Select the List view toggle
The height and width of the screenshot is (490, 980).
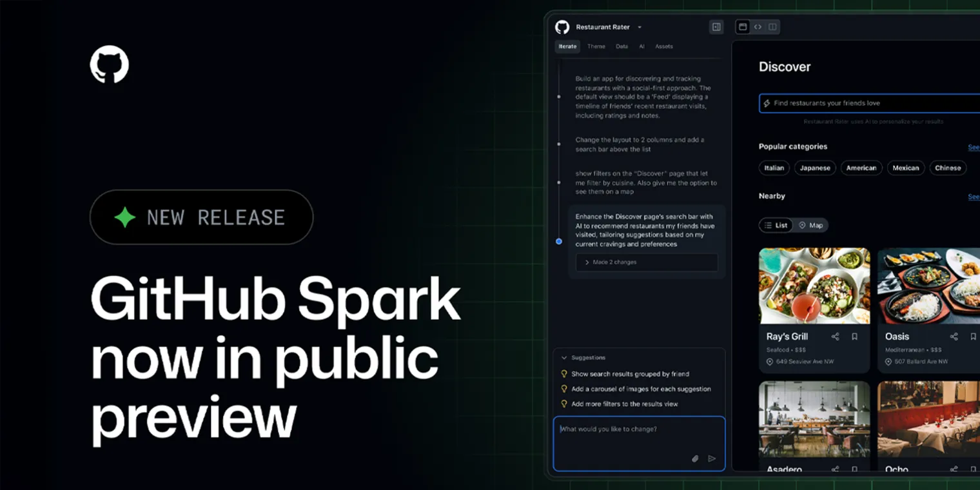point(776,225)
